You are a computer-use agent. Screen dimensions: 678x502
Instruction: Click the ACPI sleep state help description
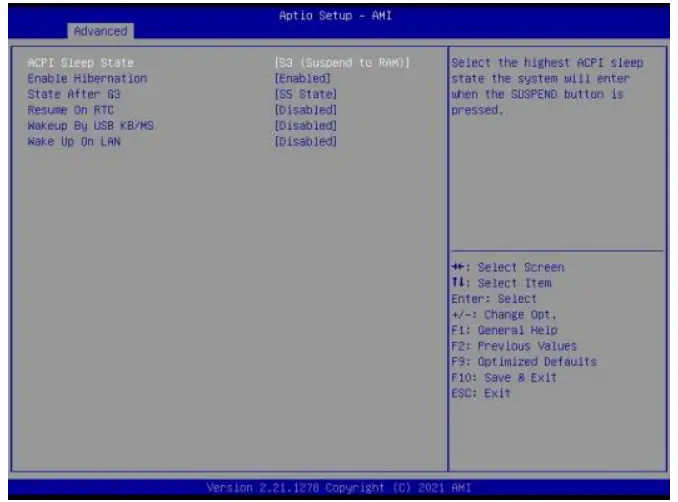coord(547,86)
